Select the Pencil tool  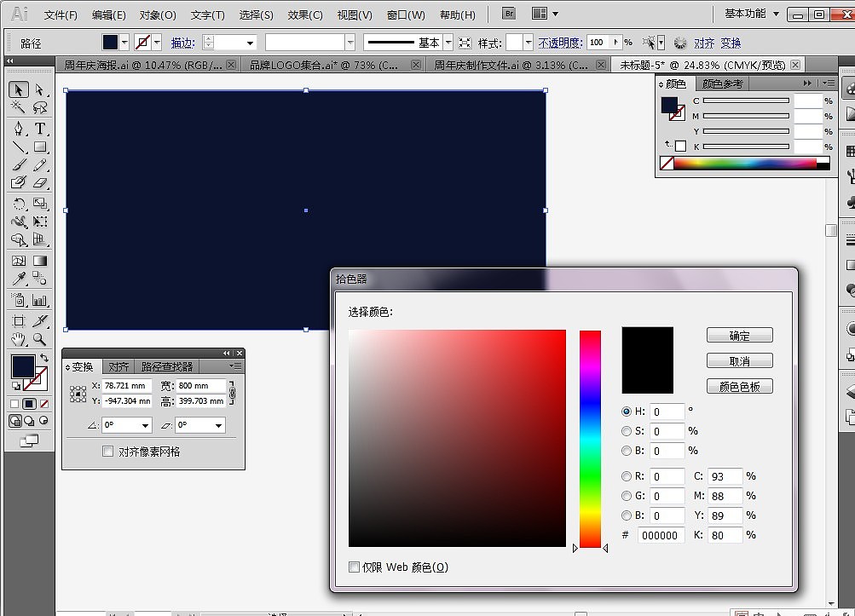coord(39,164)
